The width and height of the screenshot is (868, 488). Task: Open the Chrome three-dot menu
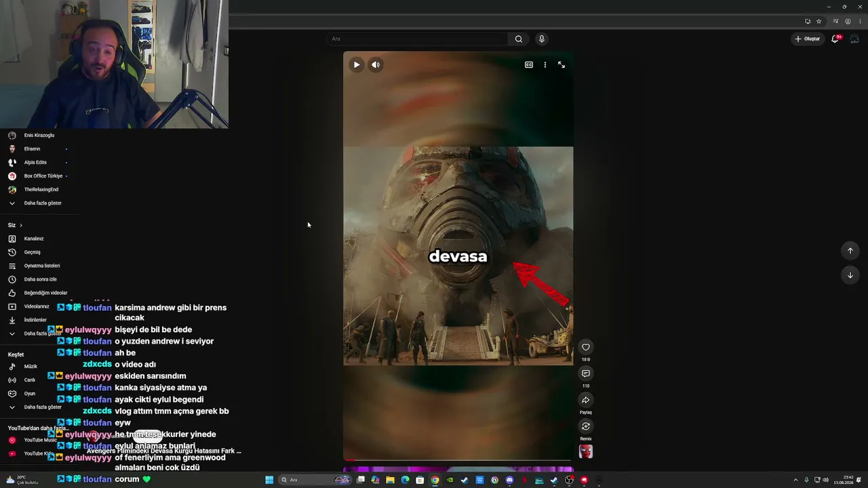point(860,21)
